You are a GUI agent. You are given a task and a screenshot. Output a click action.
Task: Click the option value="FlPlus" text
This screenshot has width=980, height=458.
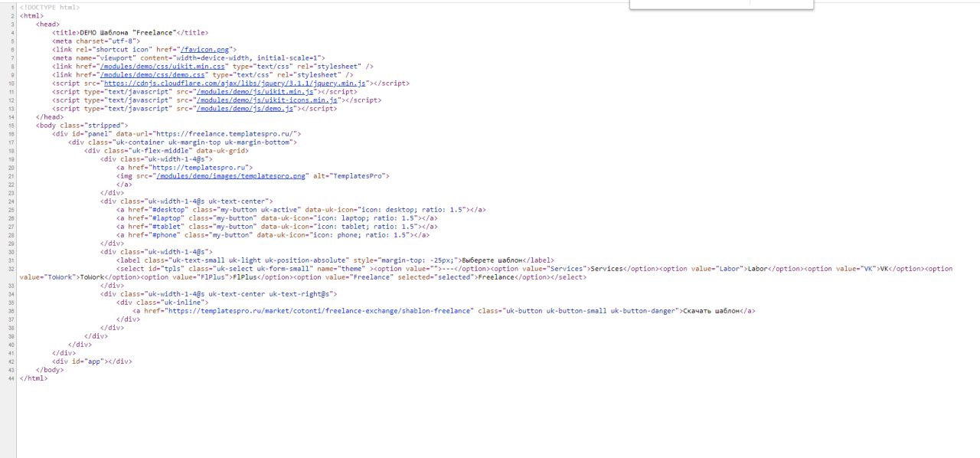[186, 276]
